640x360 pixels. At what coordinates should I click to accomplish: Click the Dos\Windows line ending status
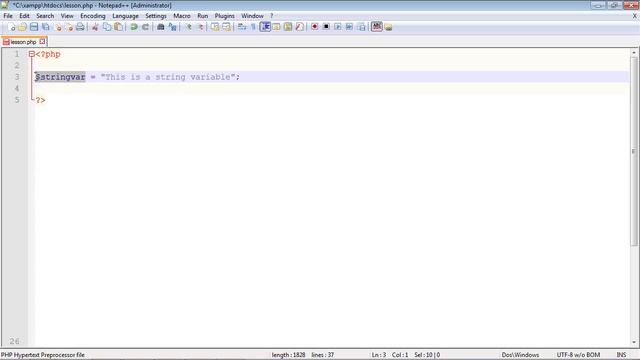coord(520,355)
